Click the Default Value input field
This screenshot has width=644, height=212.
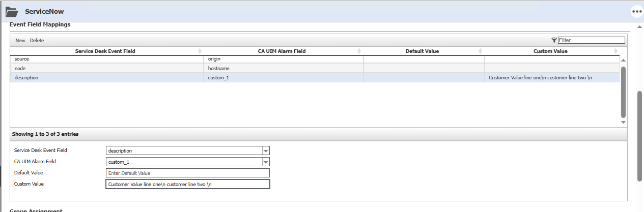click(187, 173)
